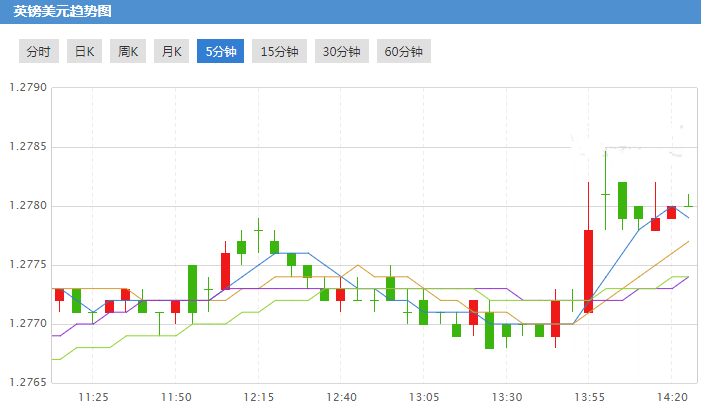
Task: Click the 14:20 time axis label
Action: tap(671, 397)
